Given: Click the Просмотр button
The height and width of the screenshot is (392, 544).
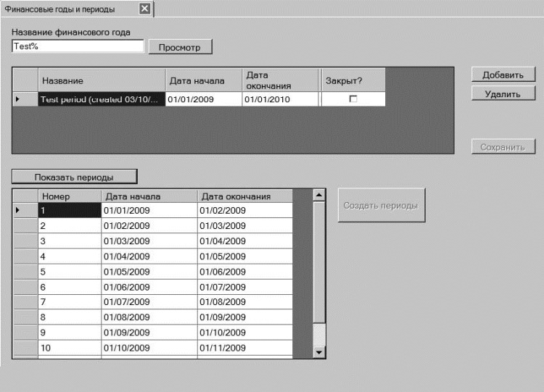Looking at the screenshot, I should click(180, 47).
